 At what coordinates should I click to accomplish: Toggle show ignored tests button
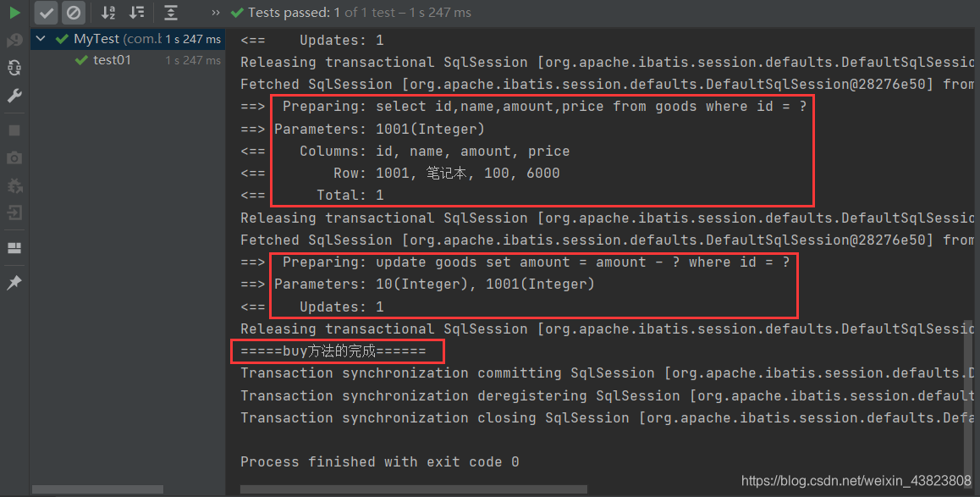pos(74,13)
